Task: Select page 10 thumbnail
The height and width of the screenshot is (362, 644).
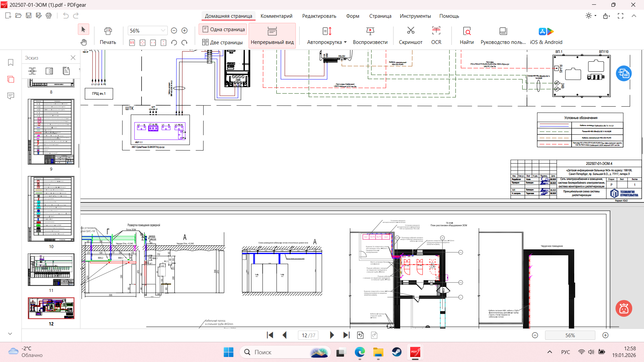Action: pos(51,208)
